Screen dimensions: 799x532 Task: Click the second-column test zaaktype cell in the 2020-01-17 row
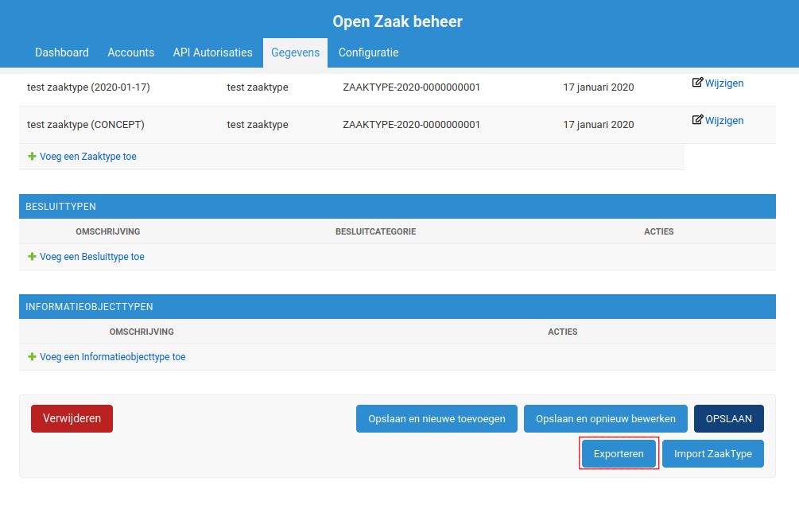(x=258, y=87)
